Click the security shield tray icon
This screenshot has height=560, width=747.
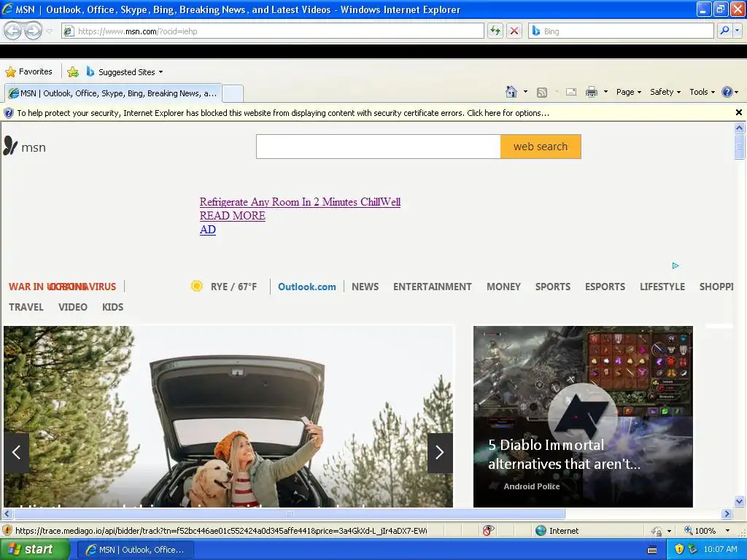(x=679, y=549)
